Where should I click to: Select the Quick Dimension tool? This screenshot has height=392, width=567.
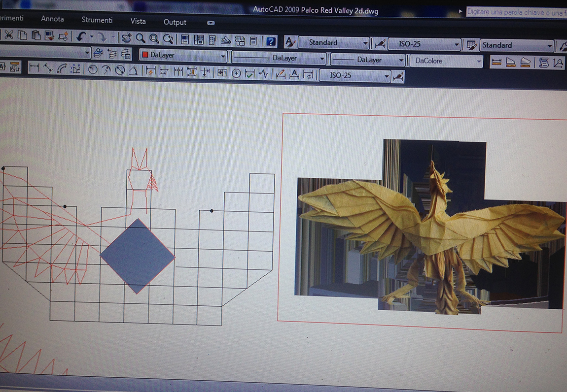pyautogui.click(x=150, y=71)
